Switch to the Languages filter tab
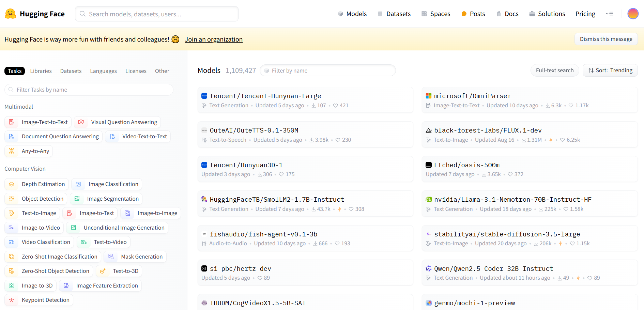 tap(103, 71)
